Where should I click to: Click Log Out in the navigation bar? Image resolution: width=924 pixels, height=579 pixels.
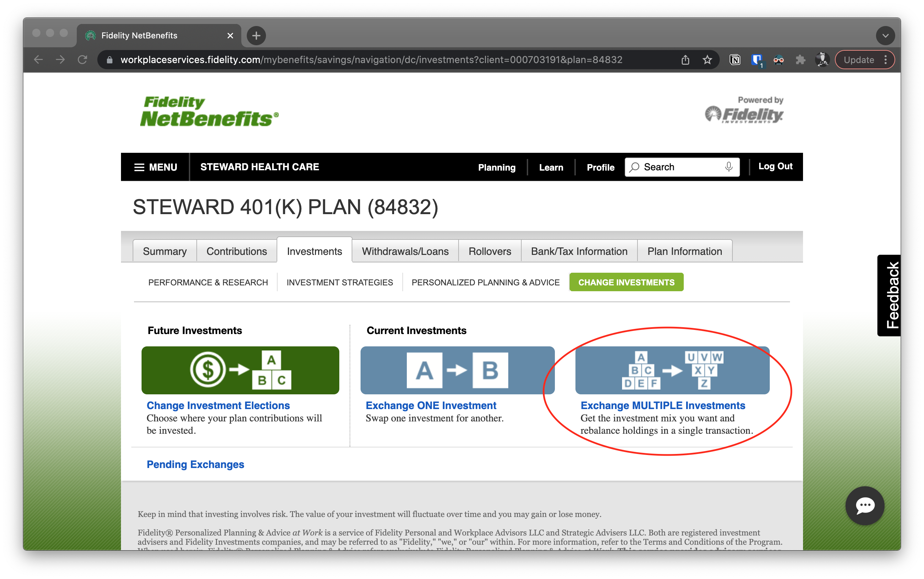coord(775,166)
